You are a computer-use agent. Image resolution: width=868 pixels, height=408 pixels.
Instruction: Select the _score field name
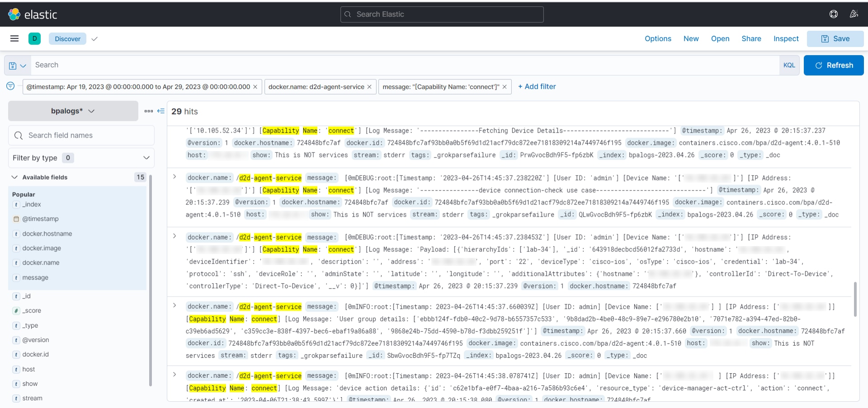click(x=32, y=311)
